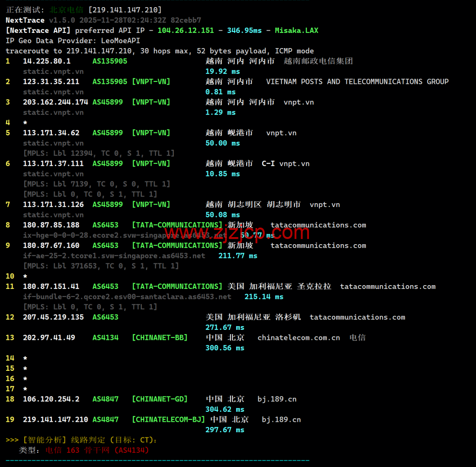Viewport: 476px width, 467px height.
Task: Click the NextTrace version text v1.5.0
Action: (x=61, y=20)
